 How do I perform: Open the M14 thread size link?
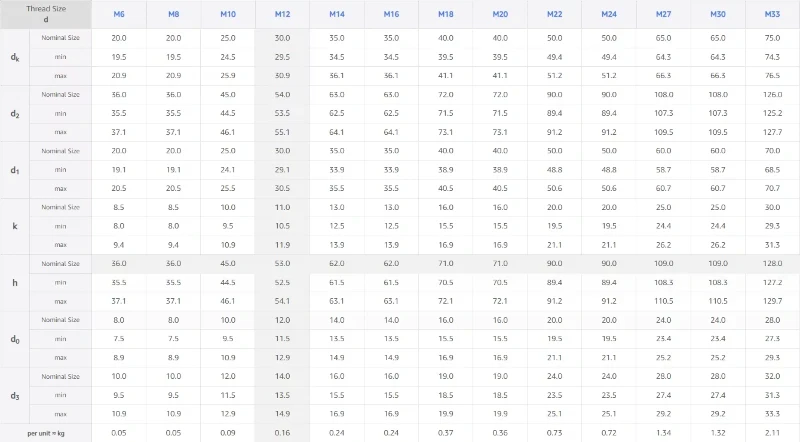337,14
